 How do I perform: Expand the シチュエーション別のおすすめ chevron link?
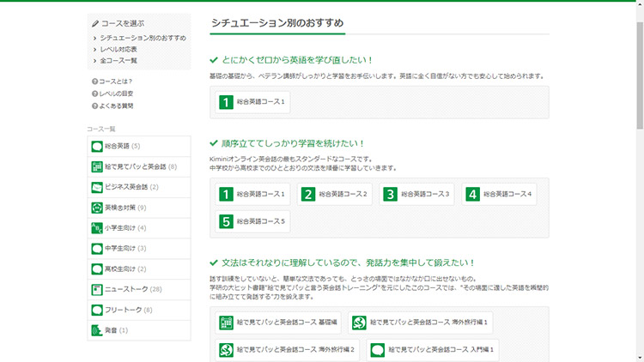point(95,39)
